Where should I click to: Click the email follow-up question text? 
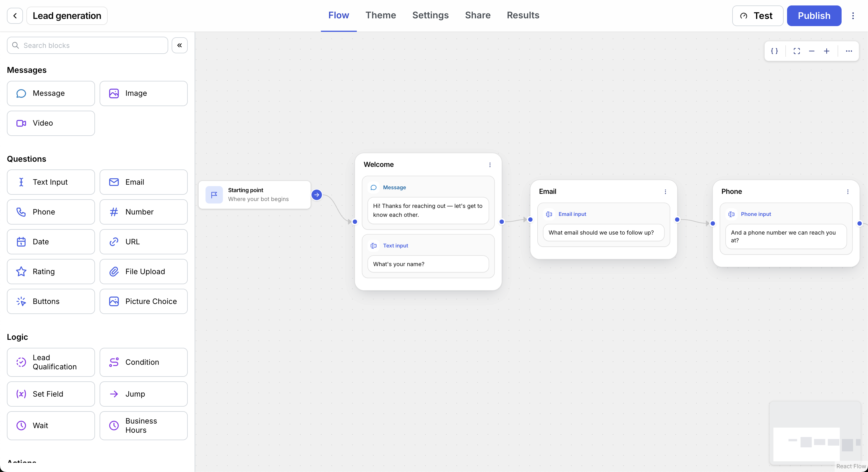(603, 233)
